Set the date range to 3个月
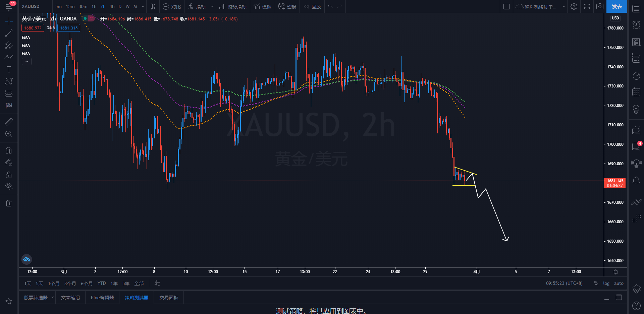 [70, 284]
